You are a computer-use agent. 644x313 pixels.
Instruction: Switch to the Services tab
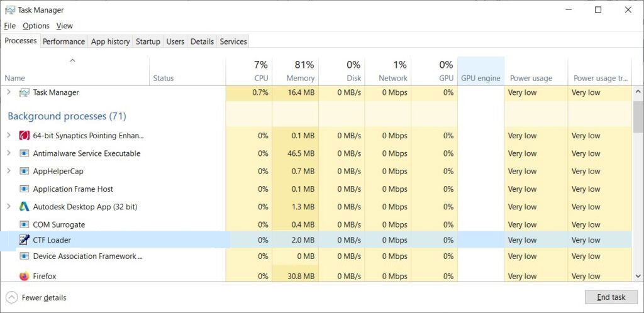coord(233,41)
